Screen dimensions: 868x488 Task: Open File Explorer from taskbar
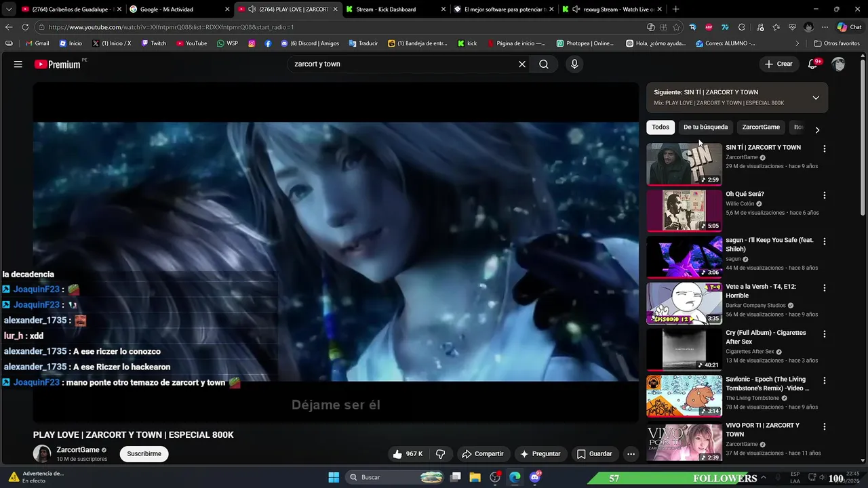(x=475, y=477)
